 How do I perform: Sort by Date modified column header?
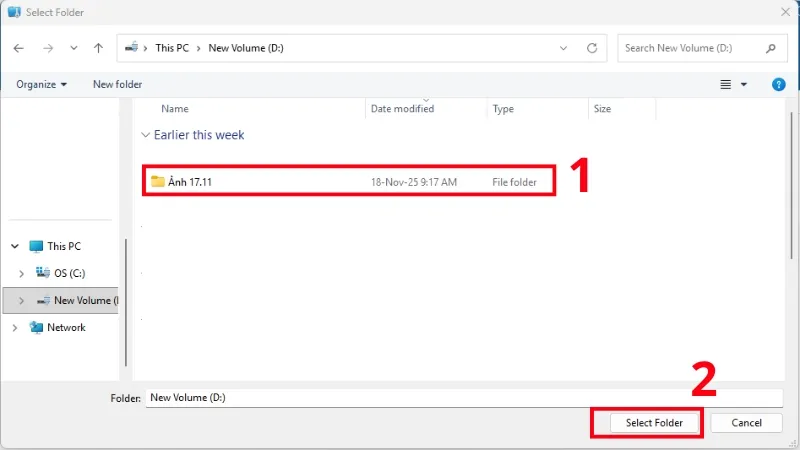(x=402, y=109)
